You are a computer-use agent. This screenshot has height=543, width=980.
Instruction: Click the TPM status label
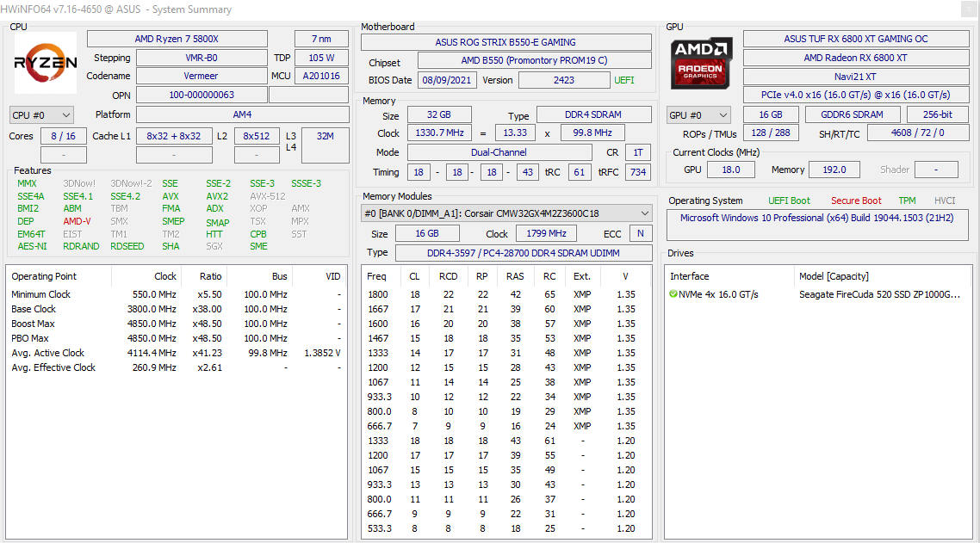click(x=907, y=201)
